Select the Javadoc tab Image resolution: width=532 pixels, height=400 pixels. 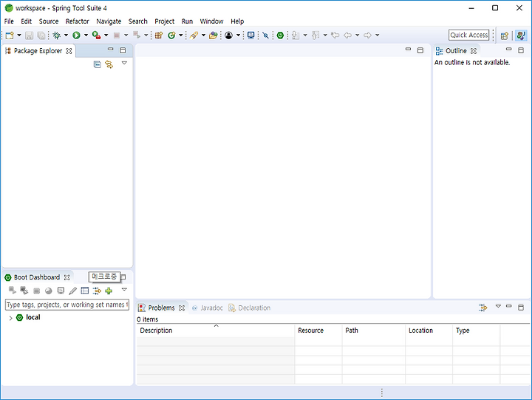tap(208, 308)
